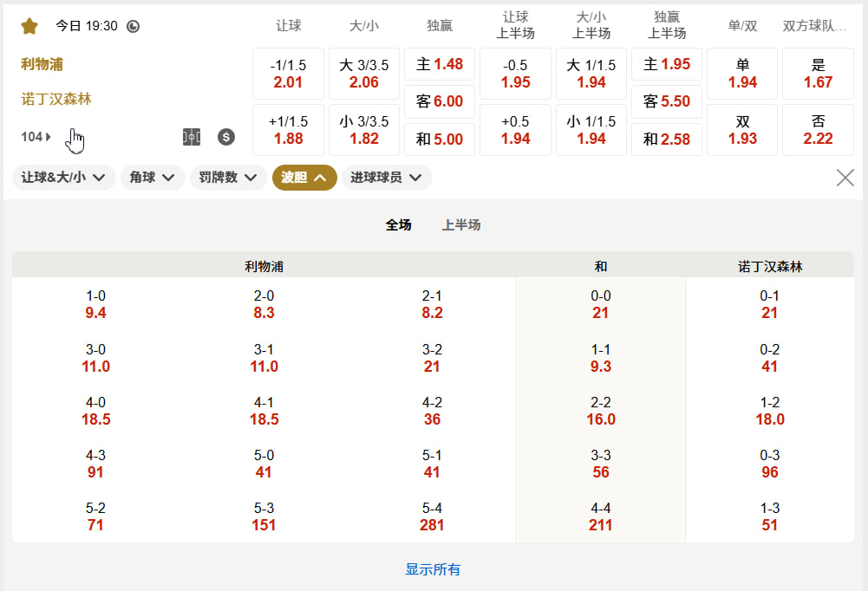Click the 诺丁汉森林 team name
The width and height of the screenshot is (868, 591).
click(x=55, y=99)
